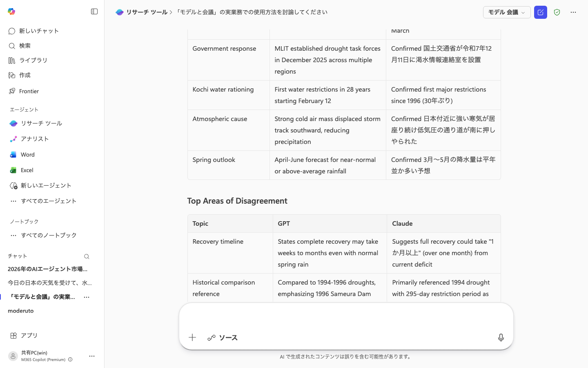Toggle the sidebar collapse icon
The image size is (588, 368).
pos(94,11)
